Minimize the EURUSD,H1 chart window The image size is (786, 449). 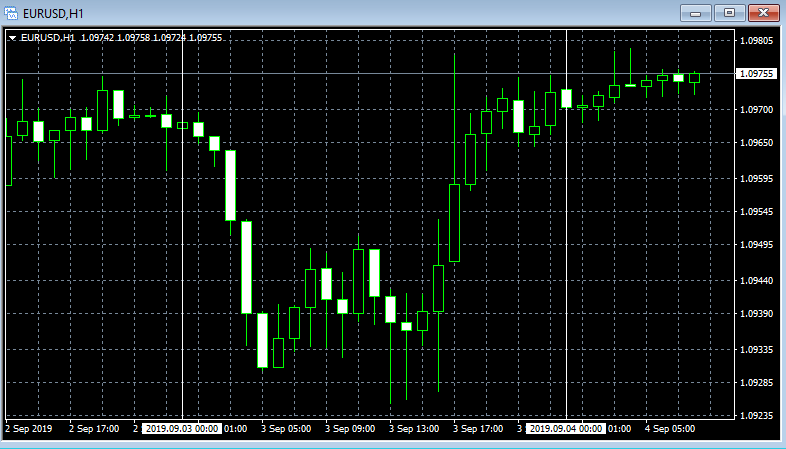coord(695,13)
